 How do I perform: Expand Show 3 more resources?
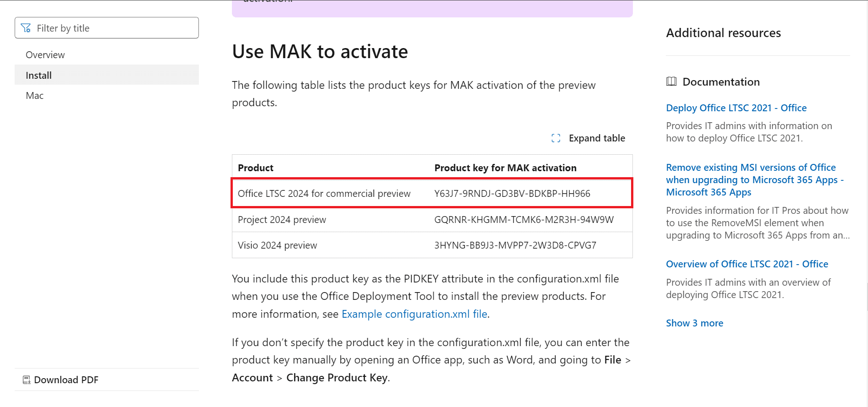pos(694,323)
